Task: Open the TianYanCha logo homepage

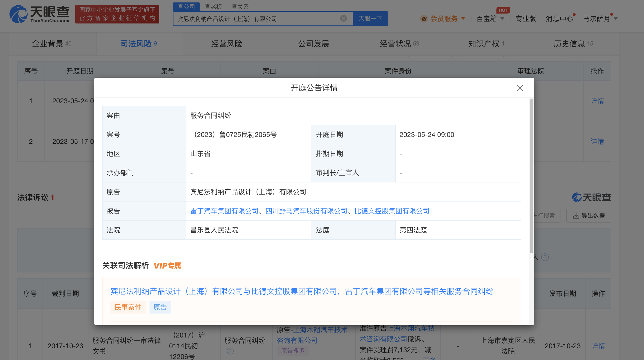Action: pyautogui.click(x=40, y=14)
